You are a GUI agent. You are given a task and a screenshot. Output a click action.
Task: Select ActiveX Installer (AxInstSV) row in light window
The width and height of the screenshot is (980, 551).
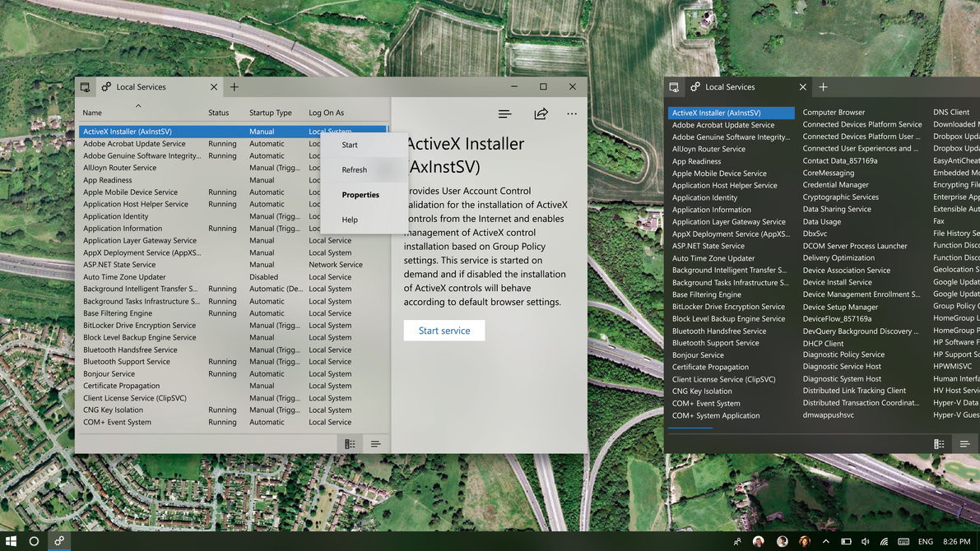[x=233, y=132]
